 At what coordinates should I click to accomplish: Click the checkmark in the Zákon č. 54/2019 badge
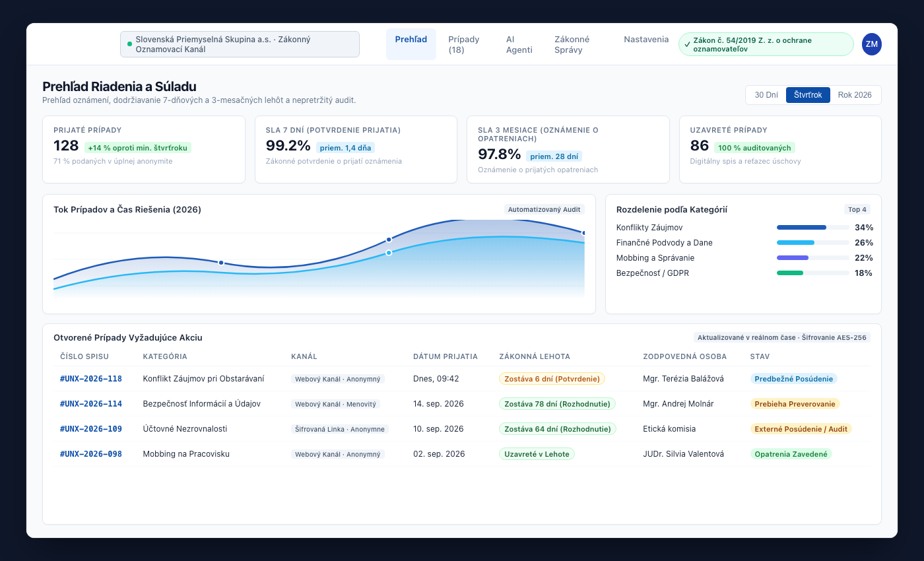[x=688, y=44]
